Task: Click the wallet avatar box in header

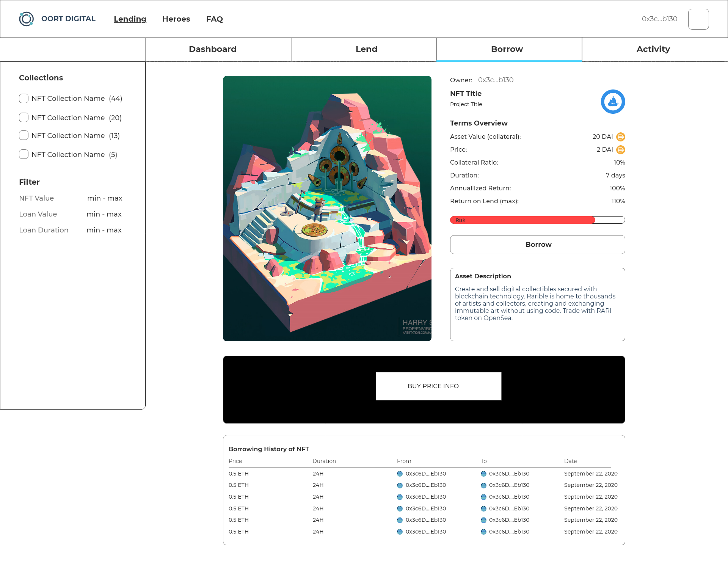Action: click(x=698, y=19)
